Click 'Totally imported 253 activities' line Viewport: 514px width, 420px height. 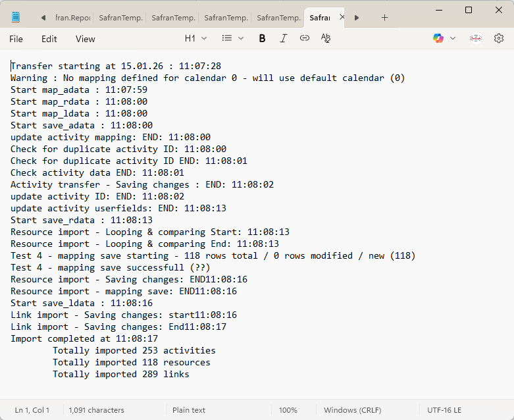coord(134,350)
